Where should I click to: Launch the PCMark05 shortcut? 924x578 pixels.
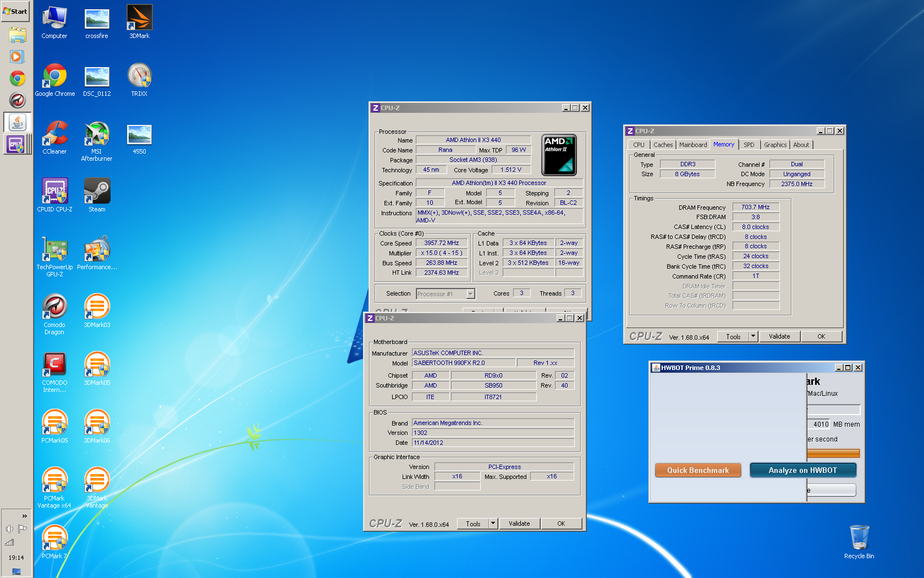(54, 427)
